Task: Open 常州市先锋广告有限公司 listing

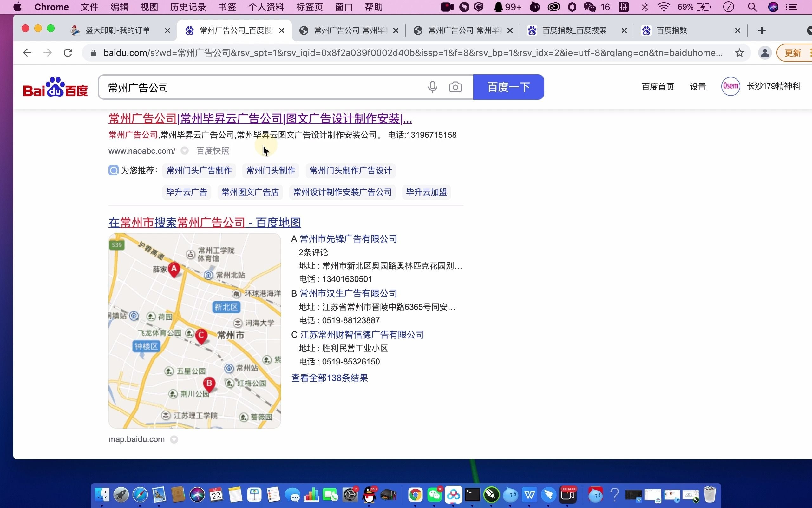Action: 348,239
